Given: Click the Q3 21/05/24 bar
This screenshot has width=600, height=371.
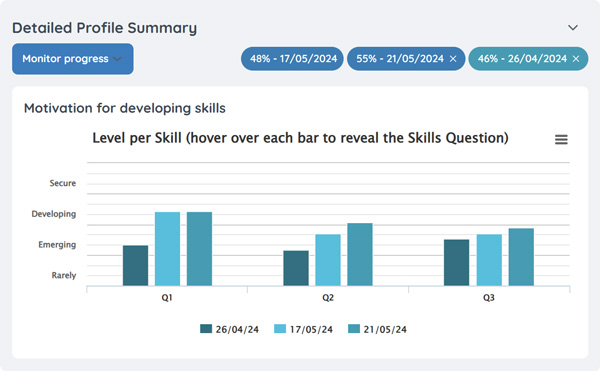Looking at the screenshot, I should [521, 257].
